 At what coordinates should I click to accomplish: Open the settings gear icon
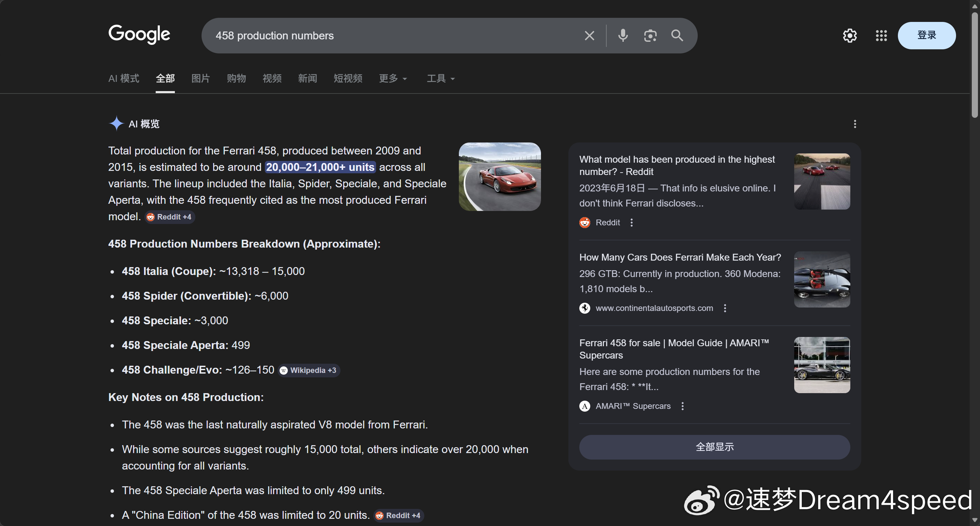tap(850, 36)
